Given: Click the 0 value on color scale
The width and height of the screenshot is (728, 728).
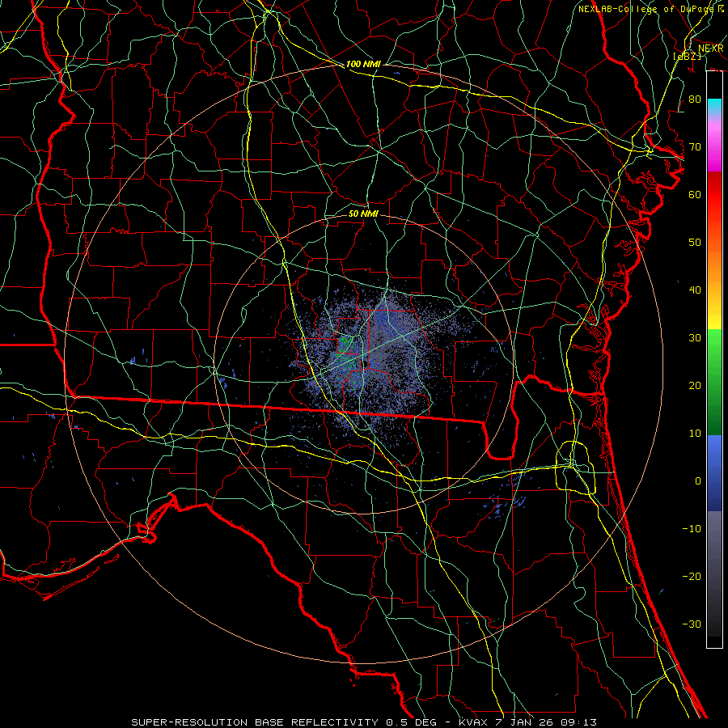Looking at the screenshot, I should point(698,481).
